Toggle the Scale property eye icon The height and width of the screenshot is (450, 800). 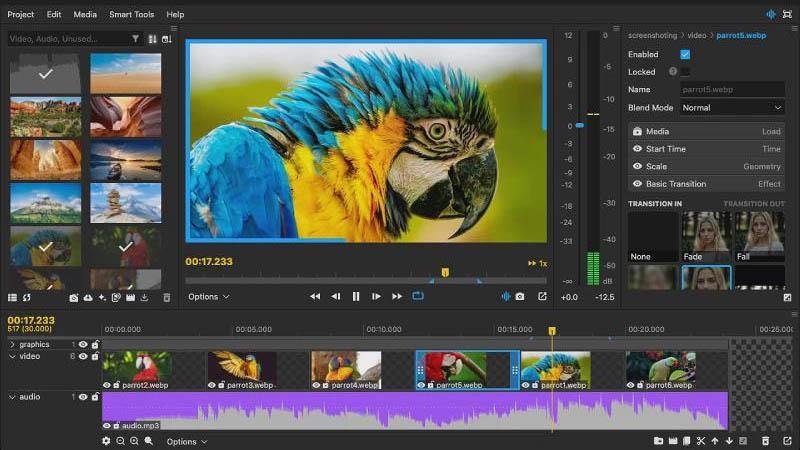[637, 166]
